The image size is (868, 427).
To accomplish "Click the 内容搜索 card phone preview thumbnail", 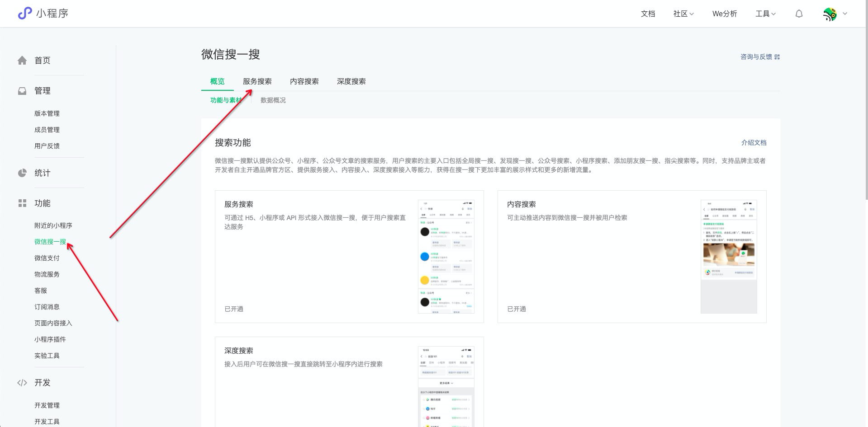I will point(729,257).
